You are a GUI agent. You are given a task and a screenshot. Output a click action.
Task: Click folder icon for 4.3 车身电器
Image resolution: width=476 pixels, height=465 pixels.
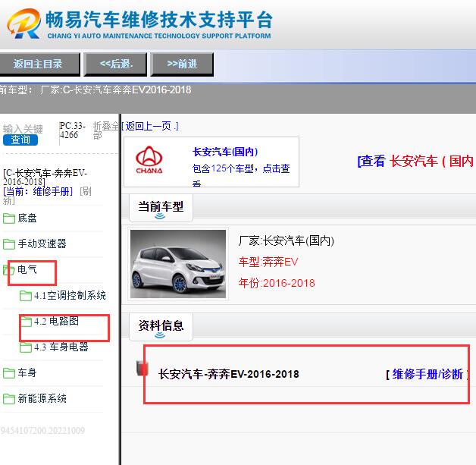[26, 347]
